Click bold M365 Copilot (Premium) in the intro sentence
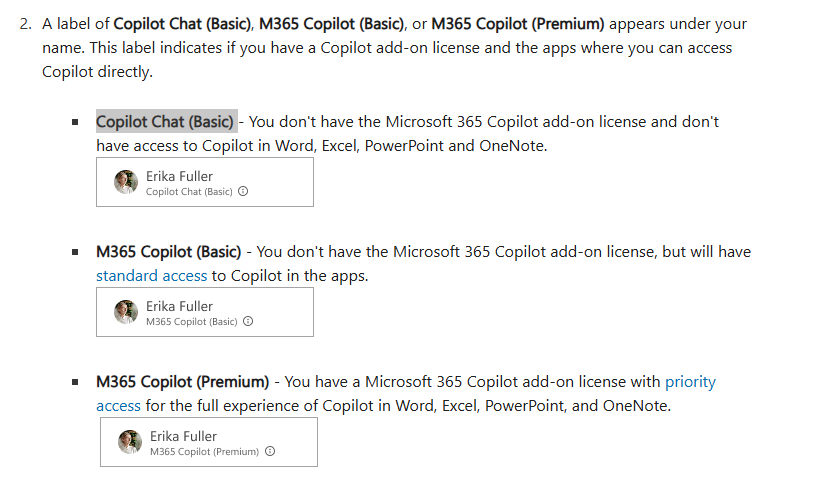Screen dimensions: 815x495 point(518,23)
